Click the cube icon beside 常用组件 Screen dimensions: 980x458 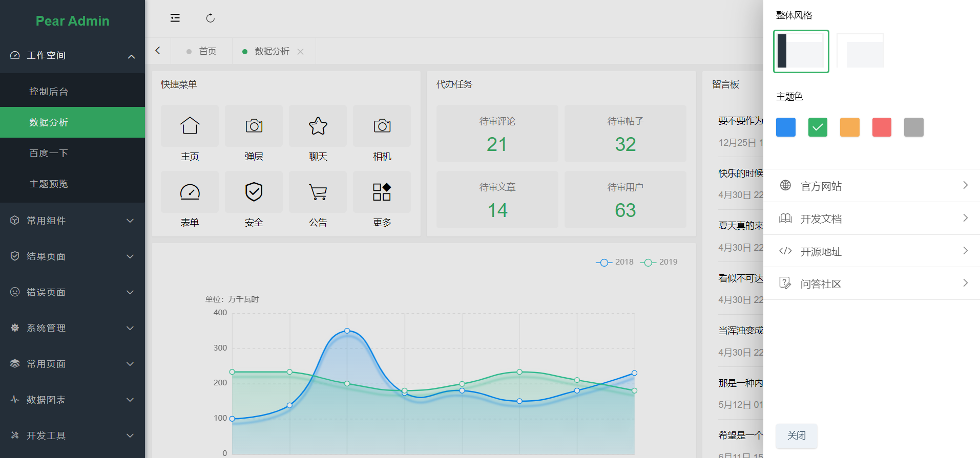tap(15, 221)
